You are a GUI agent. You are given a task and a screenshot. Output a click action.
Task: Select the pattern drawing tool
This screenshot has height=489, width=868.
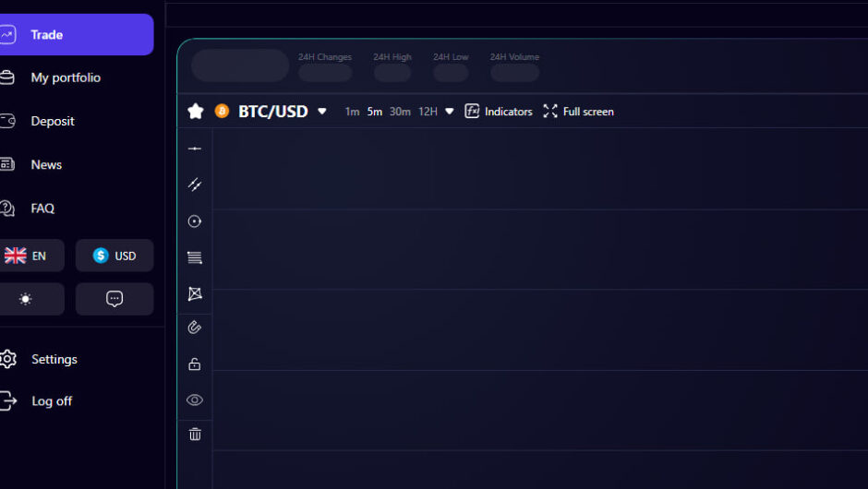click(x=195, y=293)
